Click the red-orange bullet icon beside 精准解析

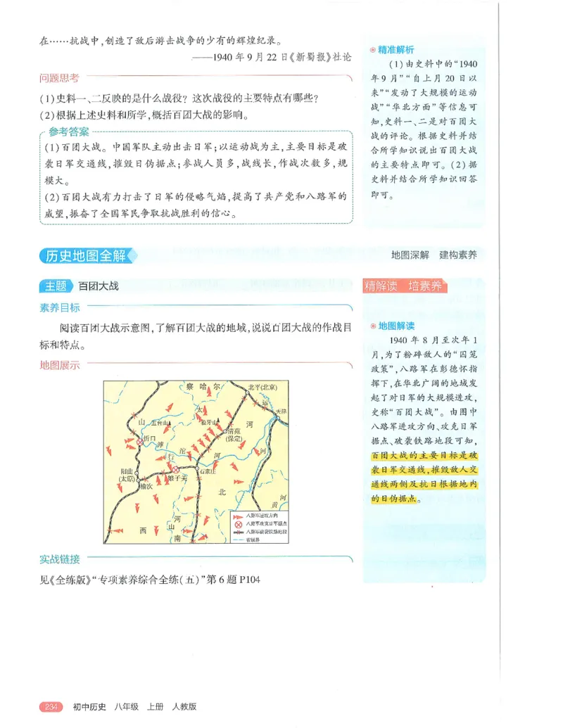point(373,50)
